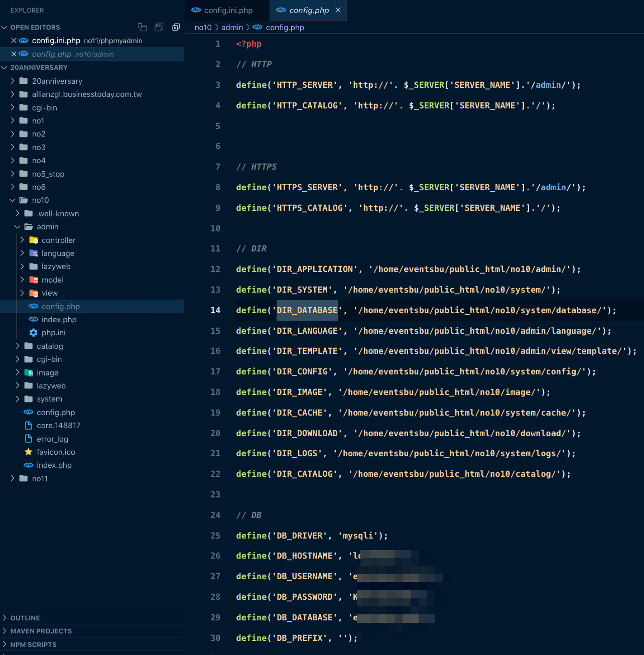Click the PHP icon on config.ini.php tab
644x655 pixels.
(196, 10)
